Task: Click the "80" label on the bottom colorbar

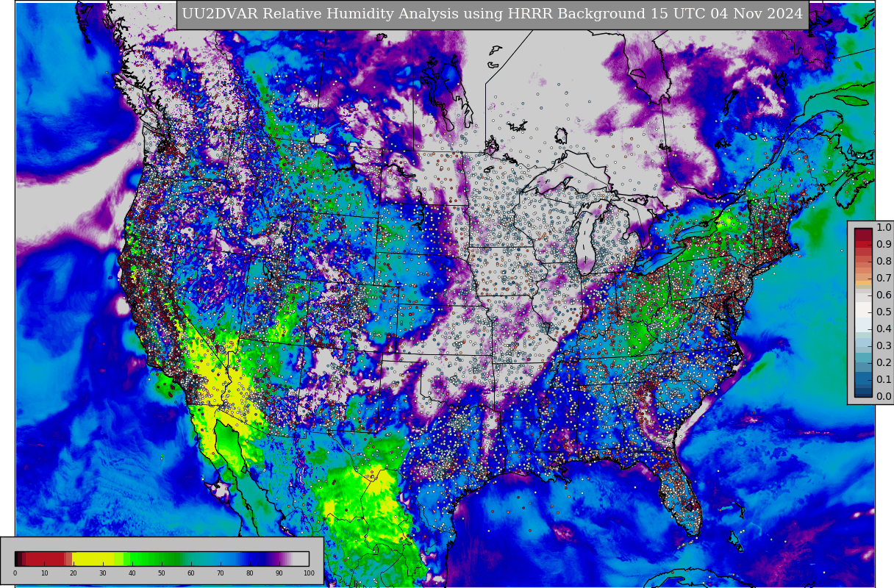Action: 250,573
